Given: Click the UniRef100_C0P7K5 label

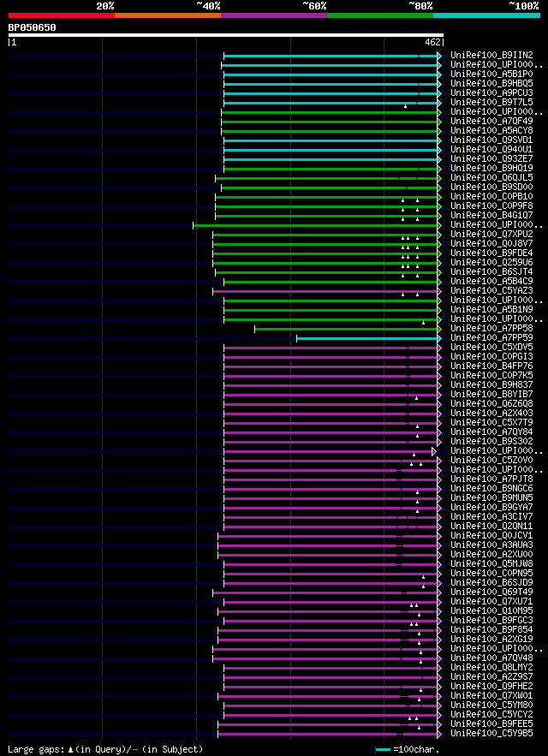Looking at the screenshot, I should coord(491,376).
